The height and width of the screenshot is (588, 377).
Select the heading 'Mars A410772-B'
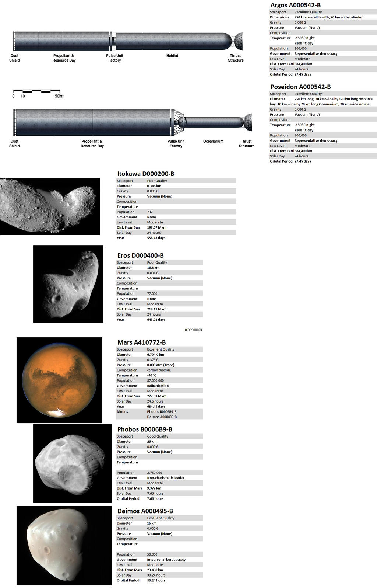pyautogui.click(x=141, y=342)
